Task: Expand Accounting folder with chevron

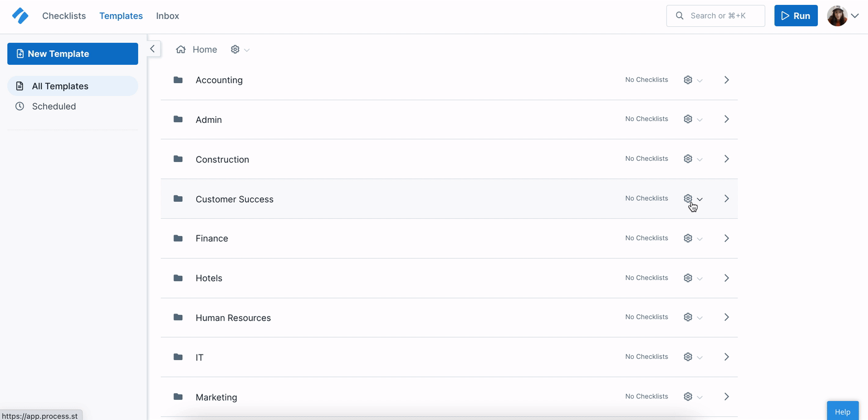Action: tap(727, 80)
